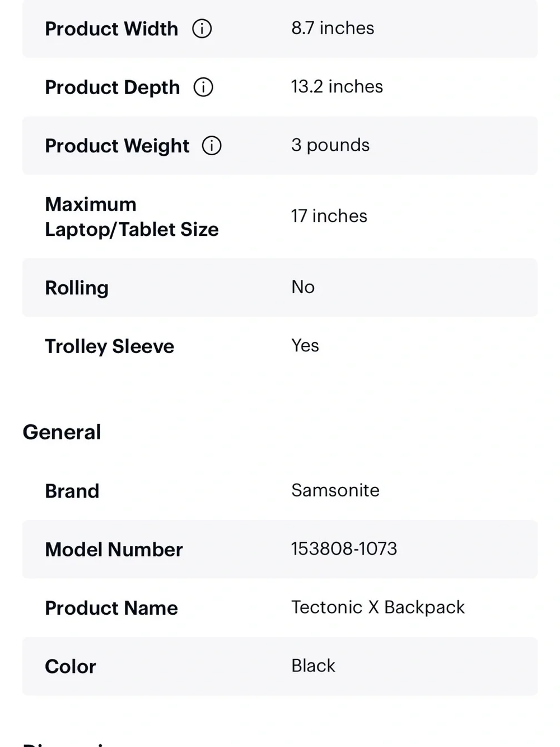
Task: Select the Brand row label
Action: pyautogui.click(x=72, y=491)
